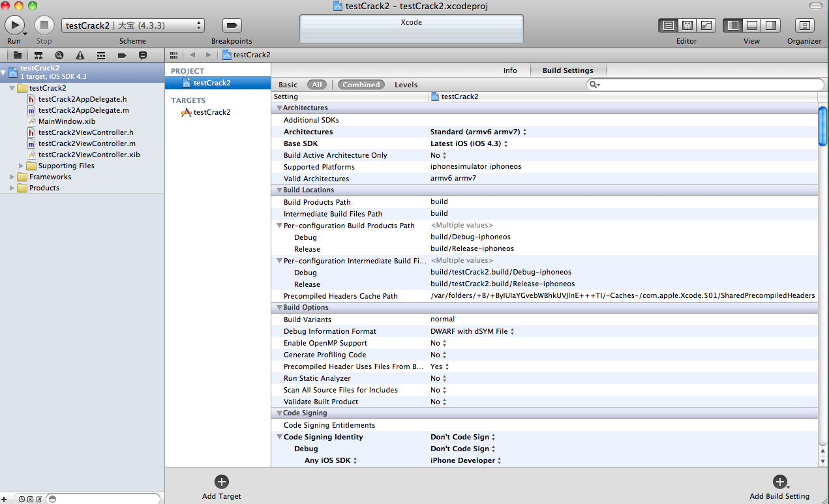This screenshot has width=829, height=504.
Task: Go back with the jump bar left arrow
Action: pyautogui.click(x=192, y=55)
